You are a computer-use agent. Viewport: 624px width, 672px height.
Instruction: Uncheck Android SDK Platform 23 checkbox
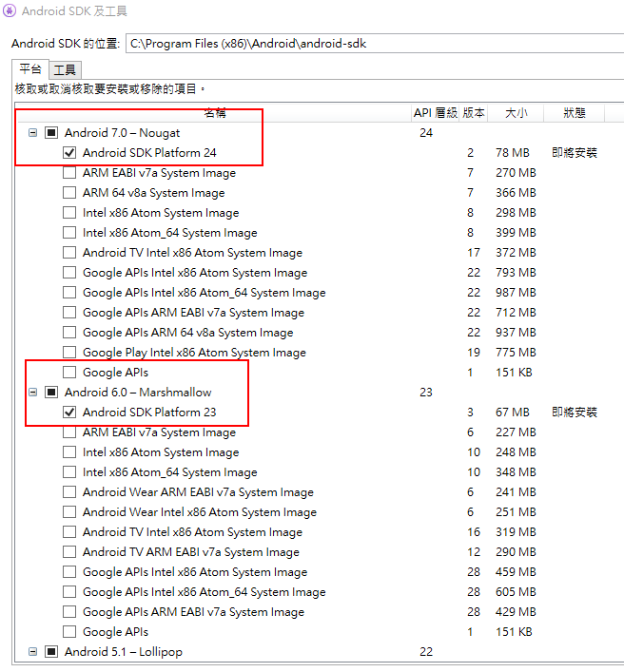[x=69, y=412]
